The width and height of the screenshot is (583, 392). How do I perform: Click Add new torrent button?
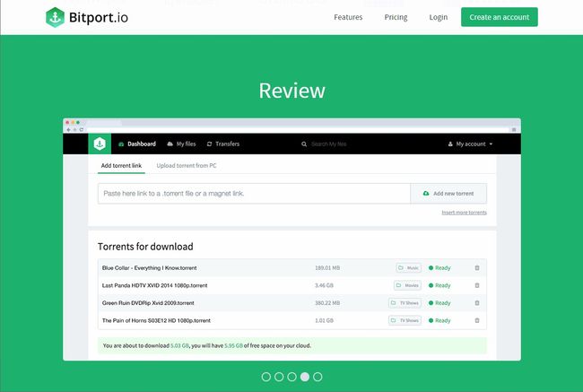tap(448, 194)
